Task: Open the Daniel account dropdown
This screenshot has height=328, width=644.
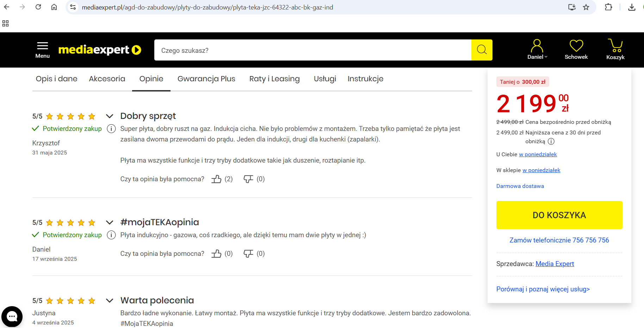Action: (x=537, y=50)
